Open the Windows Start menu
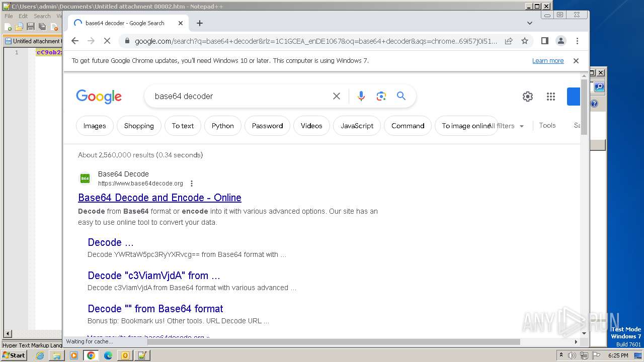Screen dimensions: 644x362 tap(14, 355)
